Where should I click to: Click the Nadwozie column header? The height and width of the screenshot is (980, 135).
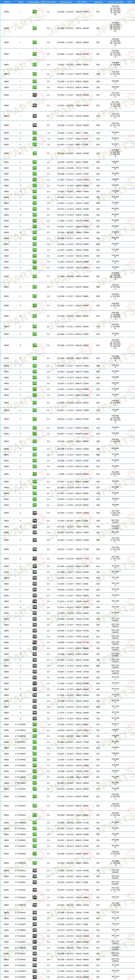(98, 2)
